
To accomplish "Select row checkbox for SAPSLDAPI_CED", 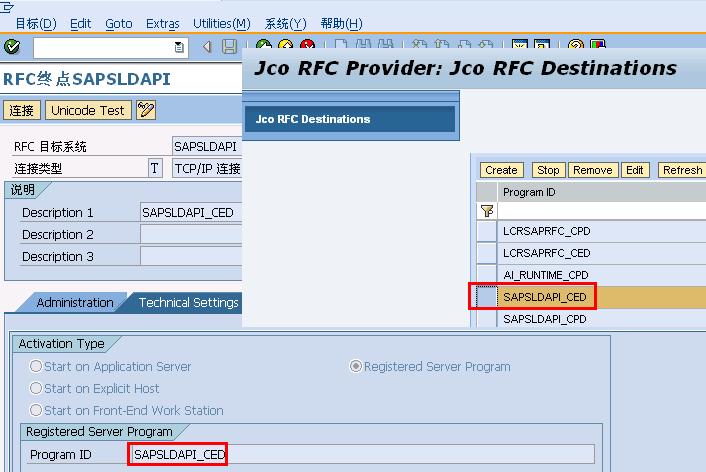I will point(487,297).
